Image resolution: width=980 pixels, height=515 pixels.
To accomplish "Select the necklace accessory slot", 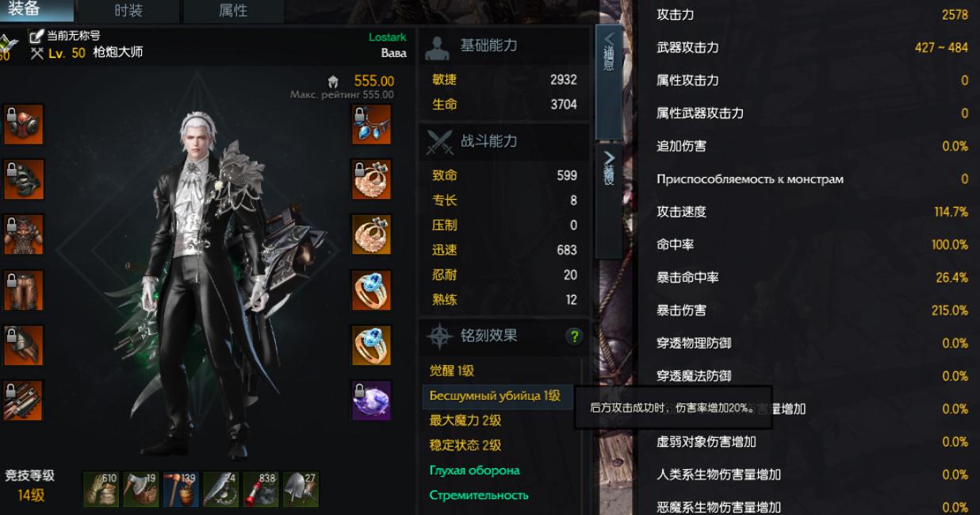I will pyautogui.click(x=372, y=125).
